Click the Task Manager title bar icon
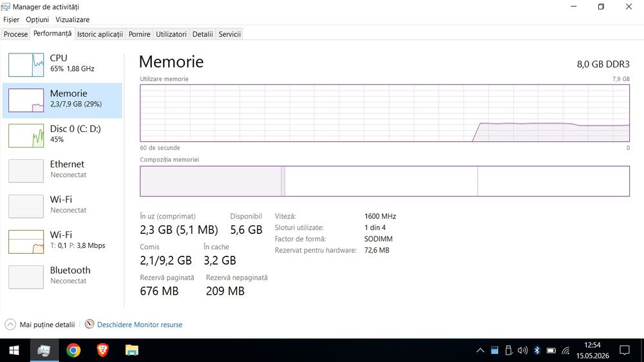Screen dimensions: 644x362 [5, 6]
